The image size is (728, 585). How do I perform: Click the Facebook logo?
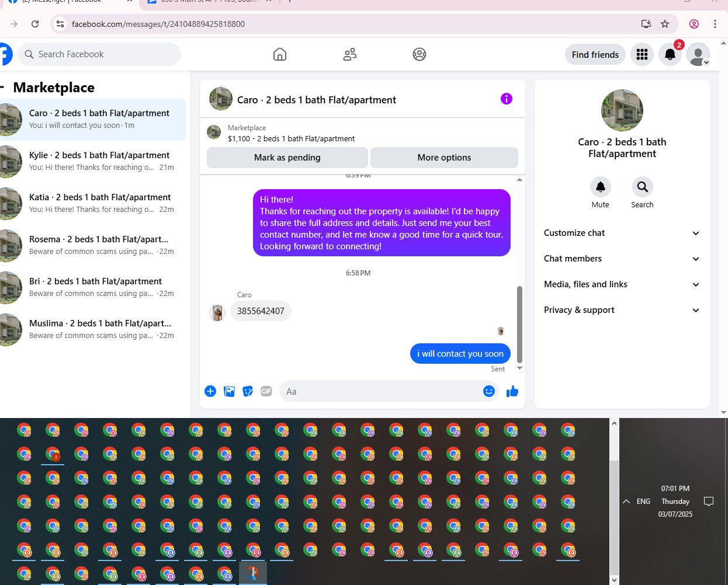tap(5, 54)
